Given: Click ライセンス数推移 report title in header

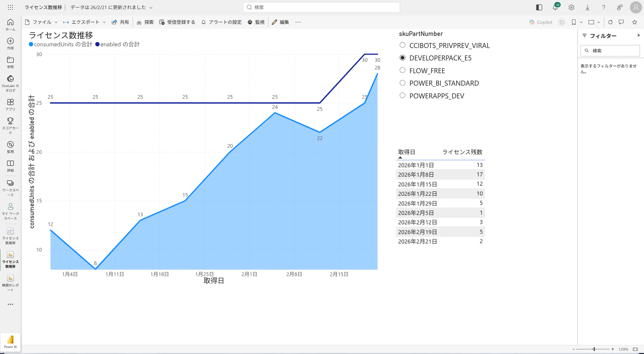Looking at the screenshot, I should click(x=43, y=7).
